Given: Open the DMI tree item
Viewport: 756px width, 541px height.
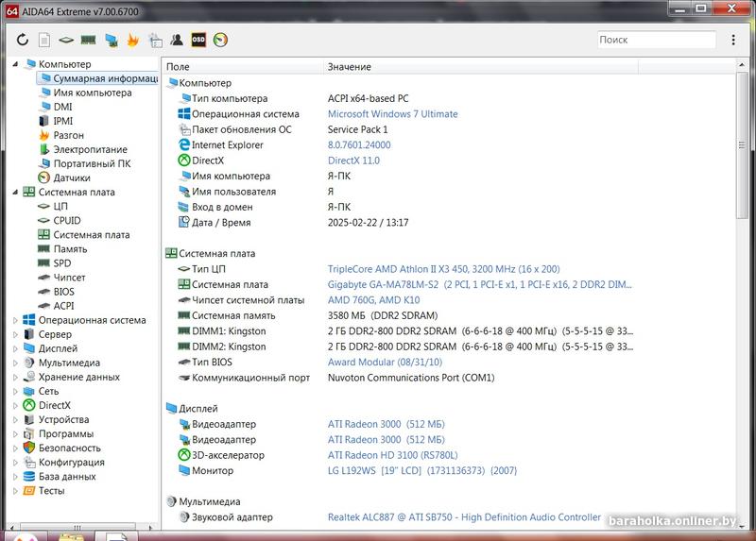Looking at the screenshot, I should click(x=62, y=107).
